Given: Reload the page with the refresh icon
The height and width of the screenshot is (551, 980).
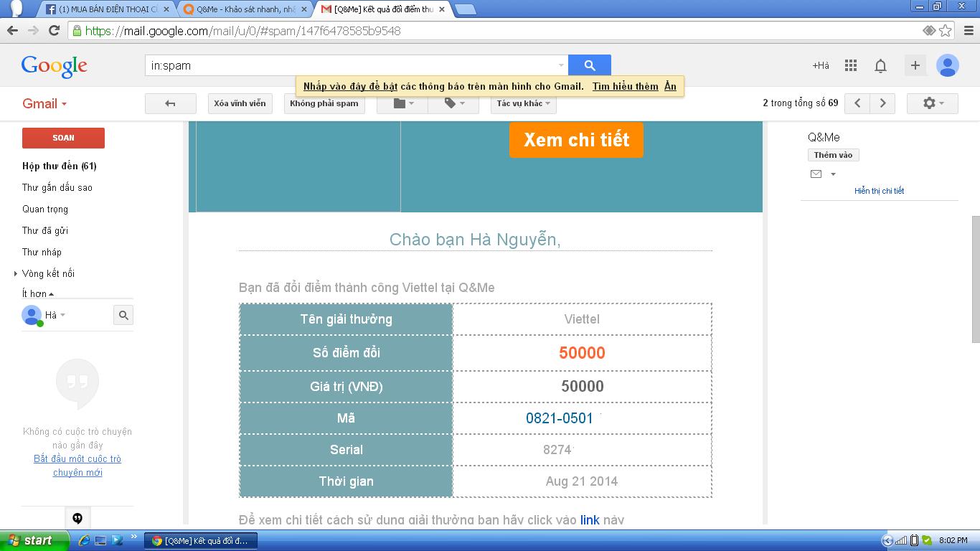Looking at the screenshot, I should (x=54, y=31).
